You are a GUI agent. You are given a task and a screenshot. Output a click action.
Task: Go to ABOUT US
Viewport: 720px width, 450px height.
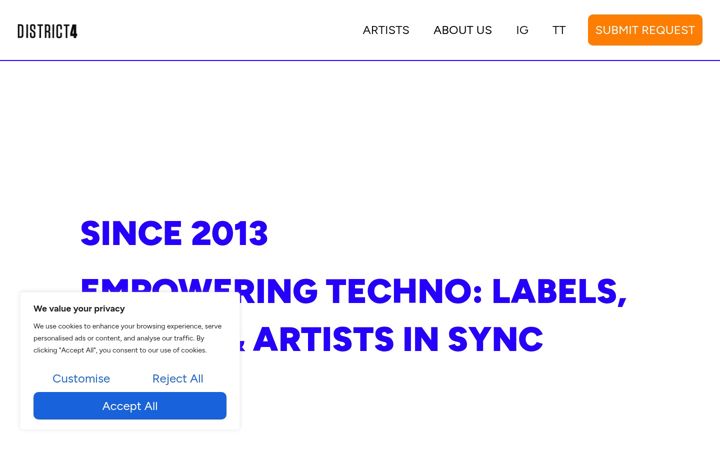pyautogui.click(x=462, y=30)
